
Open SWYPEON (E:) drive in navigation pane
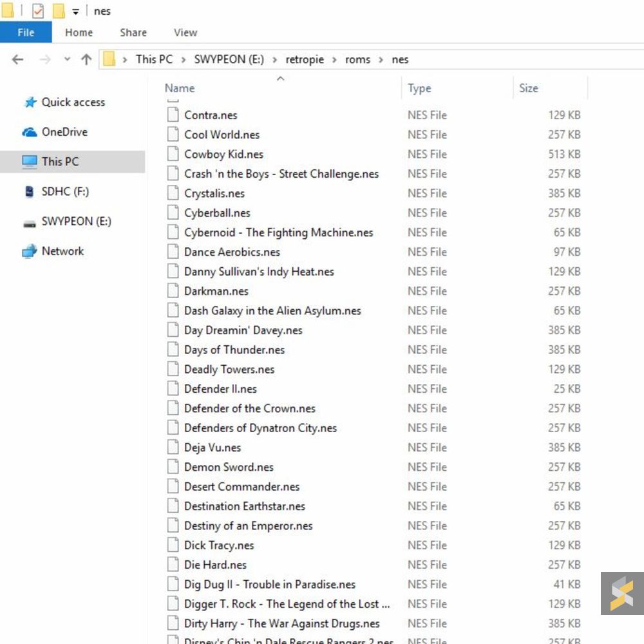click(x=77, y=222)
